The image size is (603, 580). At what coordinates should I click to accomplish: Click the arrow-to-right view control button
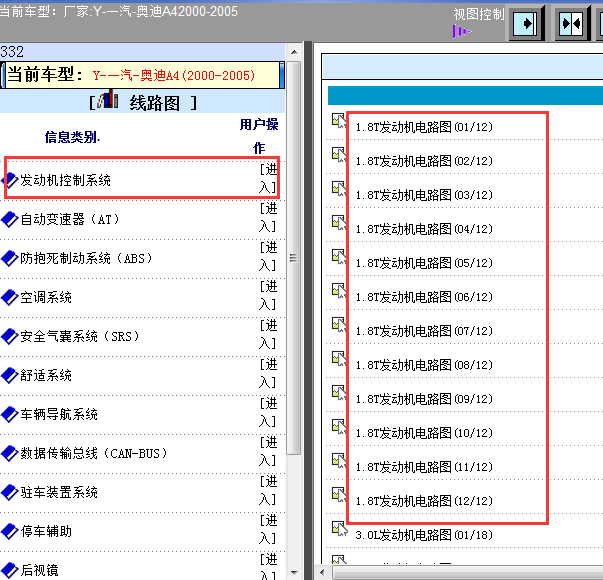[526, 23]
